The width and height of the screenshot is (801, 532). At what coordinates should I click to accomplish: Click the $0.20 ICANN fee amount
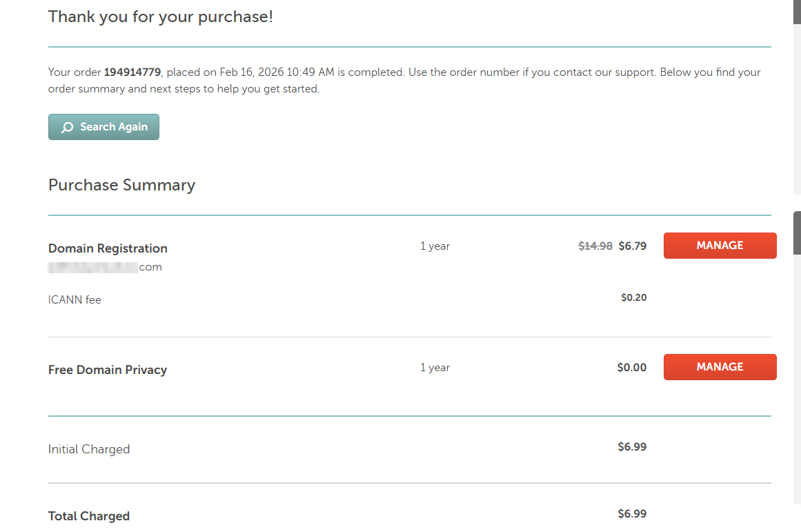point(633,297)
